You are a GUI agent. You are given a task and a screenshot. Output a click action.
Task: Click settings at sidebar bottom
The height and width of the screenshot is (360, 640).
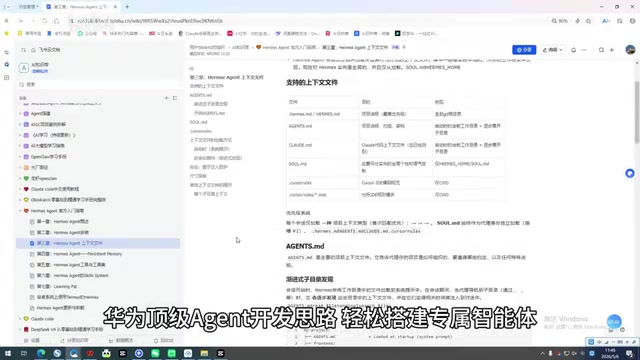tap(32, 340)
